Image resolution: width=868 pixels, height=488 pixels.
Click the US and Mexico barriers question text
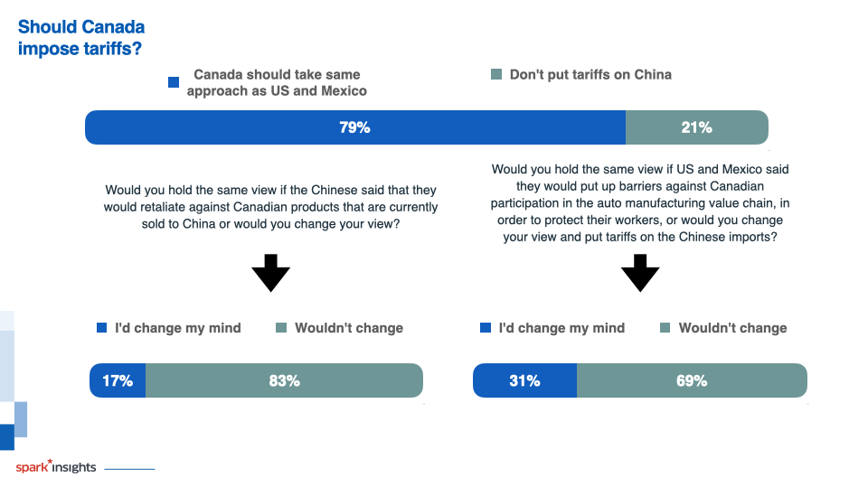(x=640, y=203)
